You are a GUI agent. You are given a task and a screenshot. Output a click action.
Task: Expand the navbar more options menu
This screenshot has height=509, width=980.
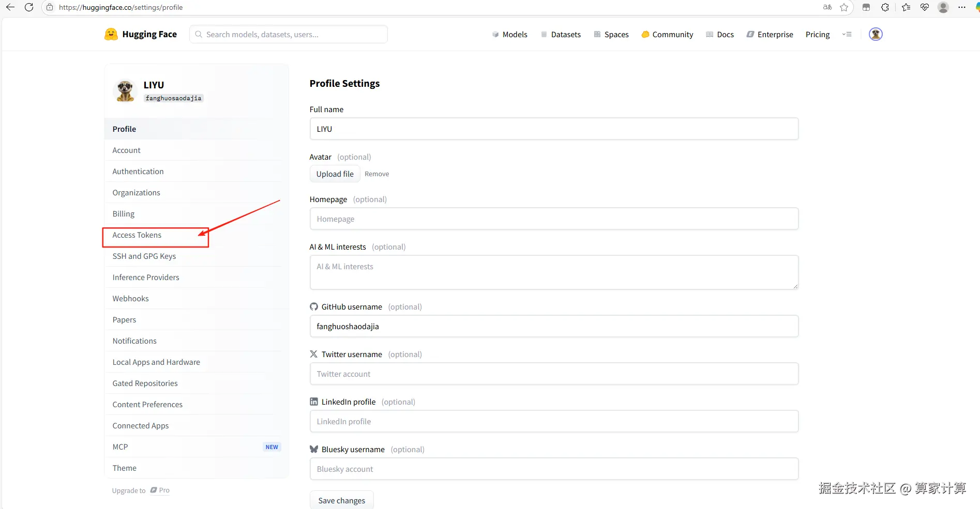point(847,34)
